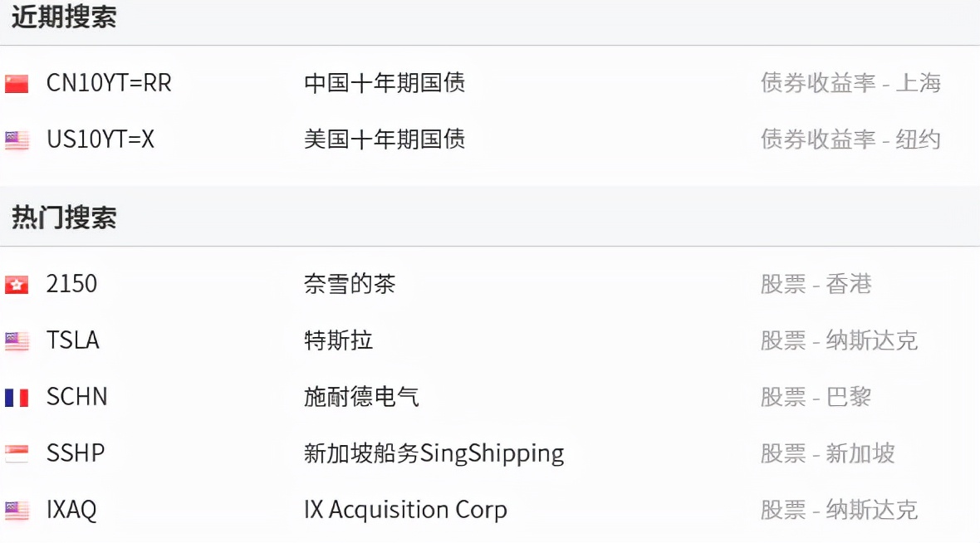Open the IX Acquisition Corp listing
Screen dimensions: 980x543
tap(405, 510)
